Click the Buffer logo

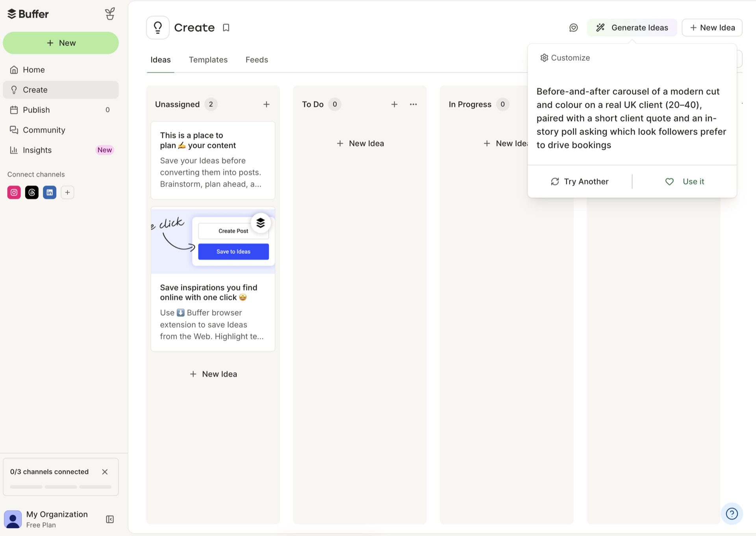coord(28,14)
